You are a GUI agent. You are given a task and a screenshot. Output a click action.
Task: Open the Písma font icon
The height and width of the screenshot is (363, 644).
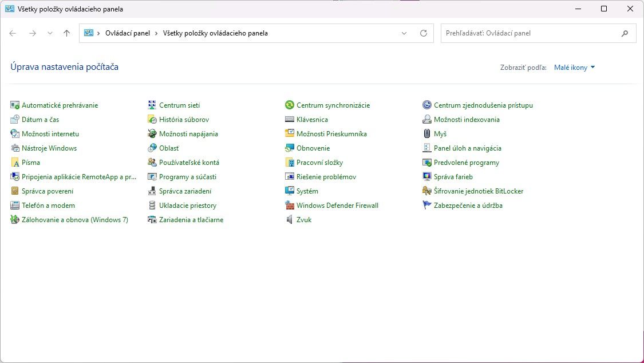point(15,163)
